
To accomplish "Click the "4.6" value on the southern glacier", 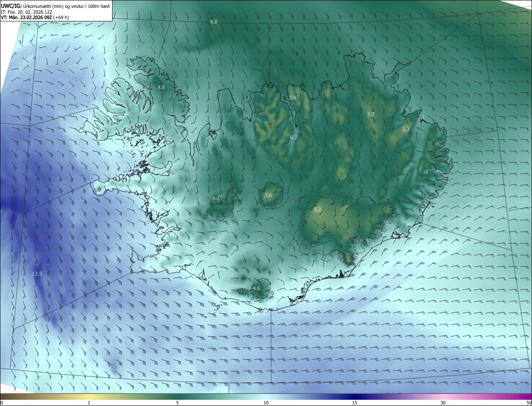I will 256,289.
